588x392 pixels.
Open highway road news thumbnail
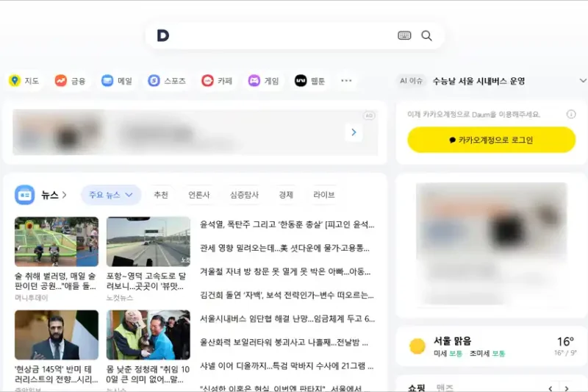point(148,241)
